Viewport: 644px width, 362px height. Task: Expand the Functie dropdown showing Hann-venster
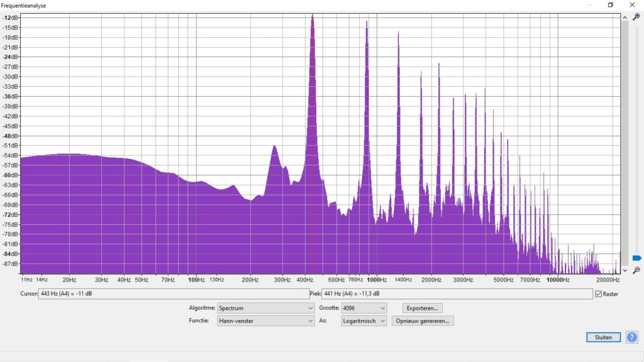265,321
